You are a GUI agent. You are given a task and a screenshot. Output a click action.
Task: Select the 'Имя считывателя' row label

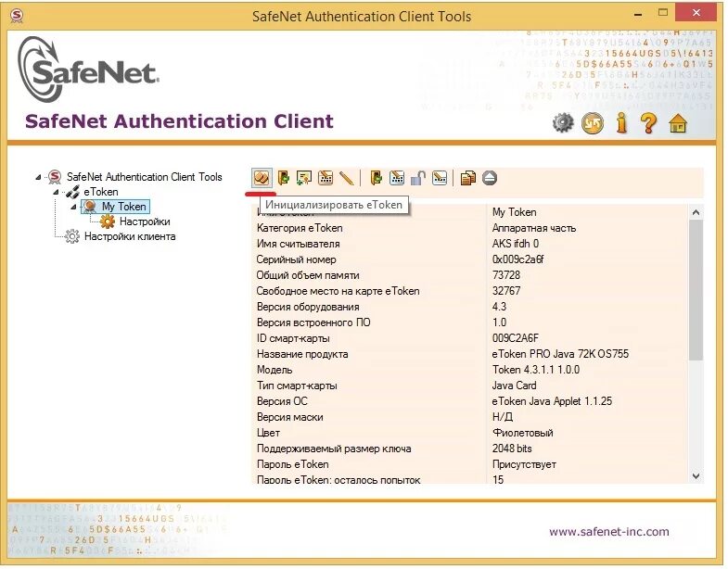pos(298,244)
